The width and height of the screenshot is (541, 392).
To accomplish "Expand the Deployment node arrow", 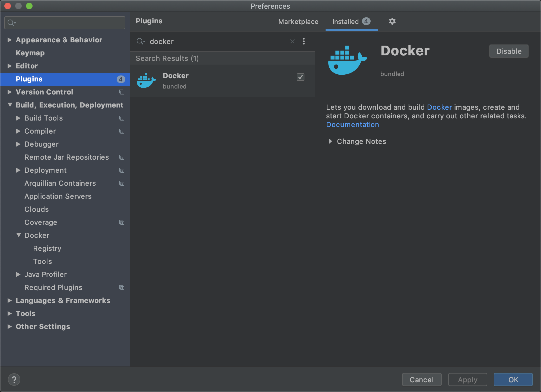I will [18, 170].
